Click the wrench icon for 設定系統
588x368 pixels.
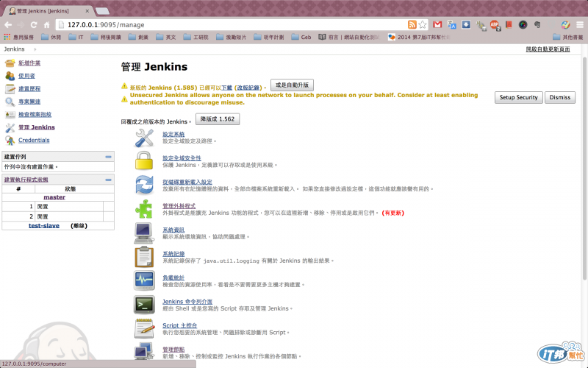click(144, 138)
